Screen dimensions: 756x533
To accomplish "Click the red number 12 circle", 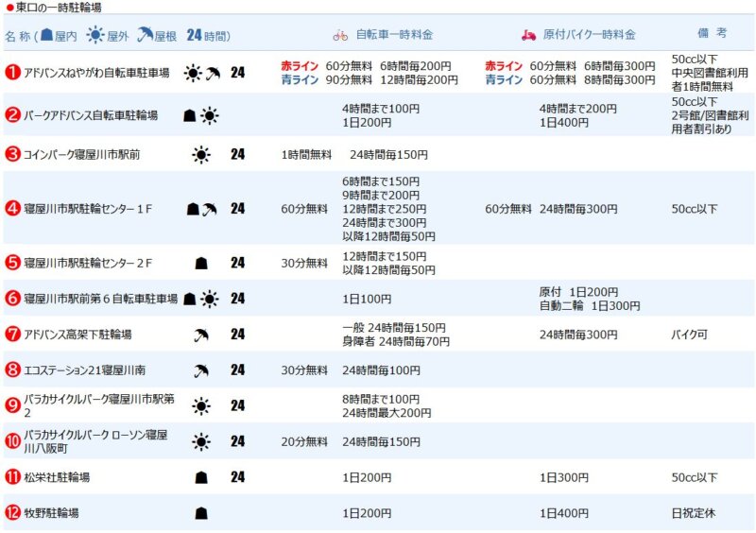I will point(13,513).
